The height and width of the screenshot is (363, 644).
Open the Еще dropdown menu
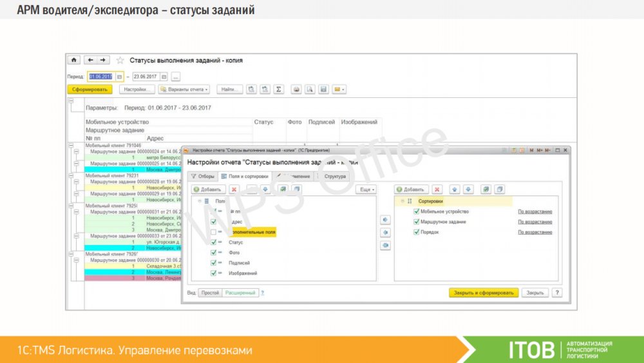pos(365,190)
